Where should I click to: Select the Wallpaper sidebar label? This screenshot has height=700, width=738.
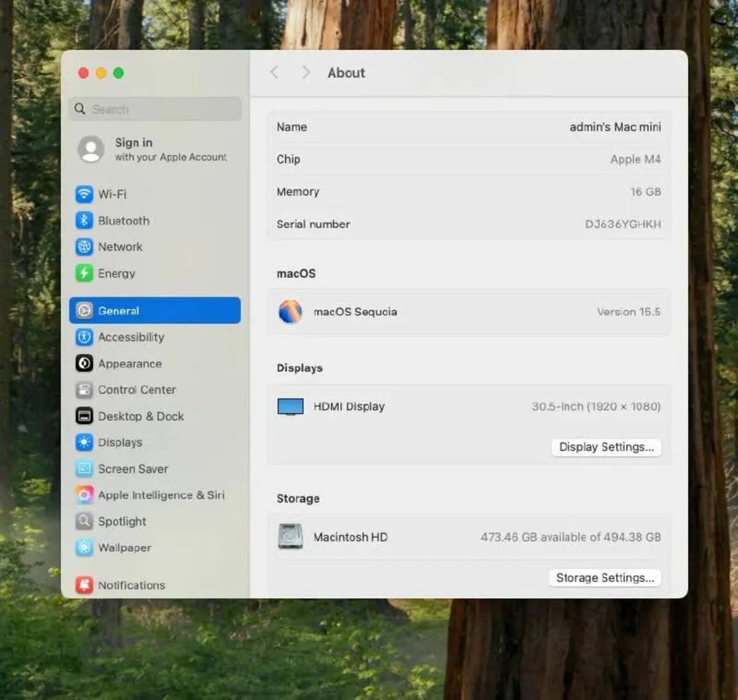point(125,548)
